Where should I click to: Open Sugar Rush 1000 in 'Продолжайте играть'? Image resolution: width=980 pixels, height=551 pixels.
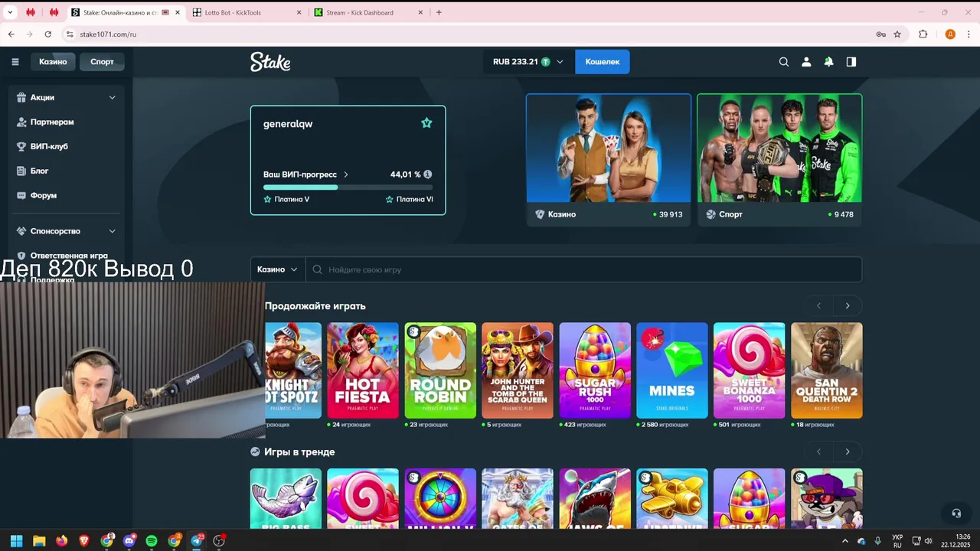(x=595, y=370)
